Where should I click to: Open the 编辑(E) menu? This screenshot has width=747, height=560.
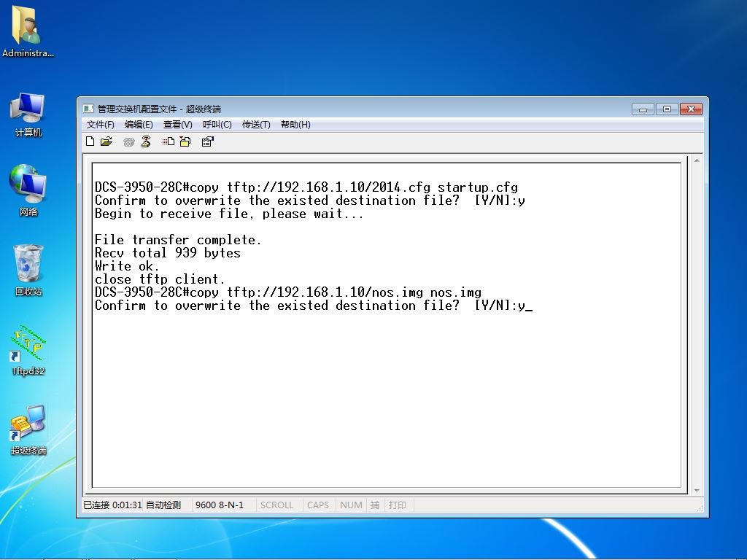pyautogui.click(x=139, y=125)
